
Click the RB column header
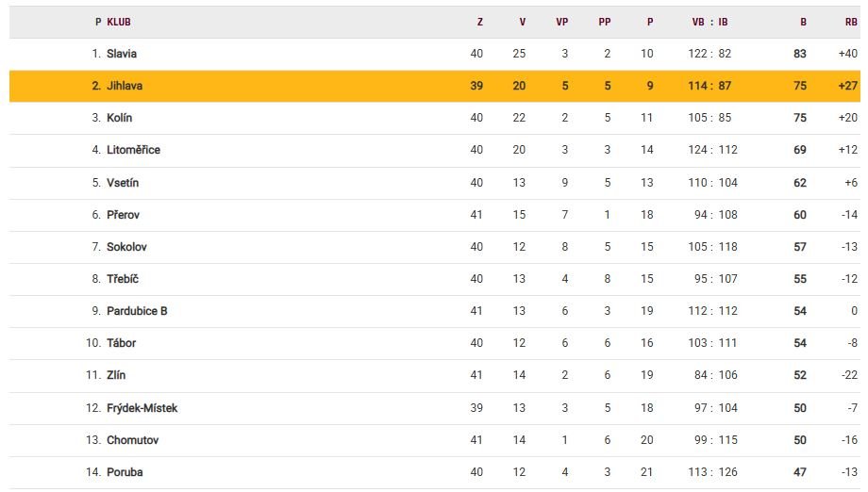(851, 22)
